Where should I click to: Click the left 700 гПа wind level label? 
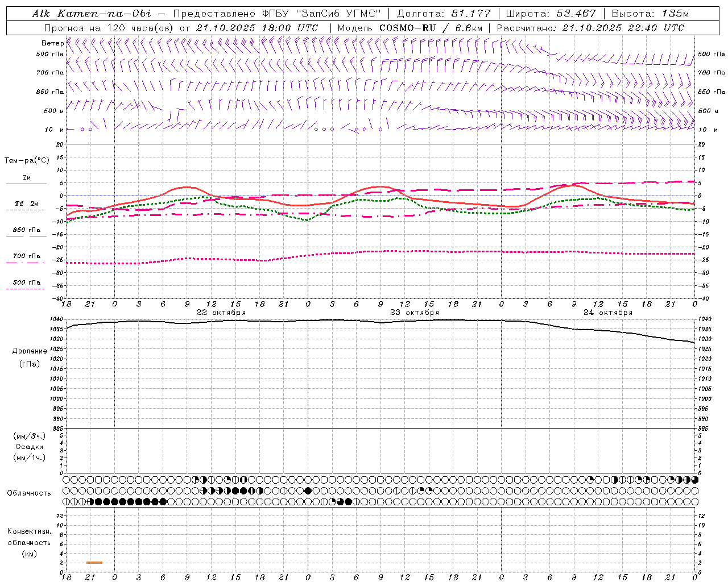click(50, 73)
